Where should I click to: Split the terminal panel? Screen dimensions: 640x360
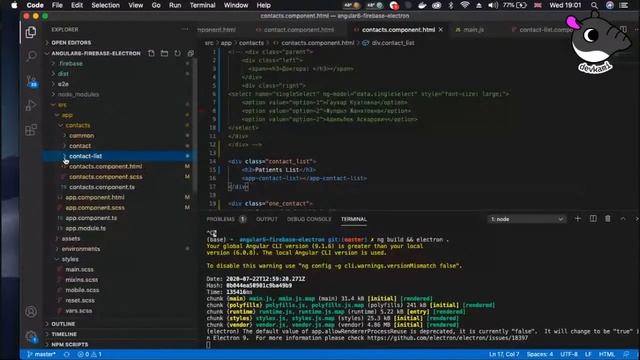point(593,219)
